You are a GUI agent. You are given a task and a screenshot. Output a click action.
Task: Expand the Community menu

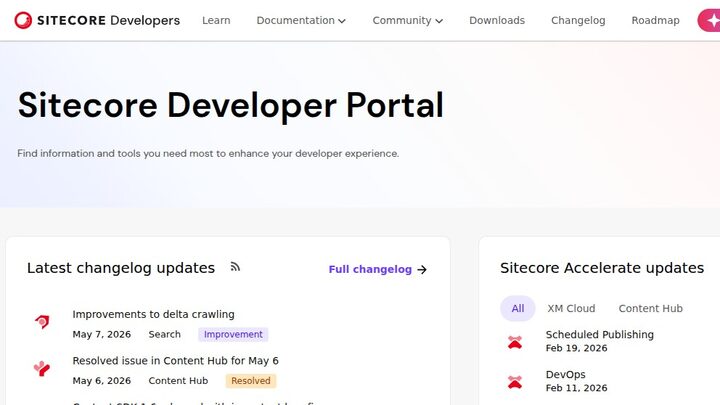[407, 21]
